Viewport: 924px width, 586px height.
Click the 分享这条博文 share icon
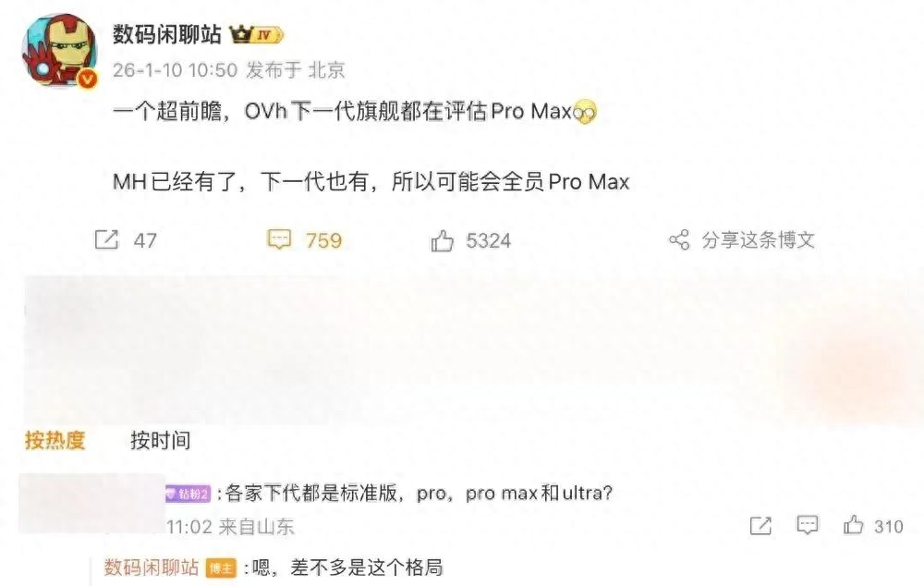tap(679, 239)
